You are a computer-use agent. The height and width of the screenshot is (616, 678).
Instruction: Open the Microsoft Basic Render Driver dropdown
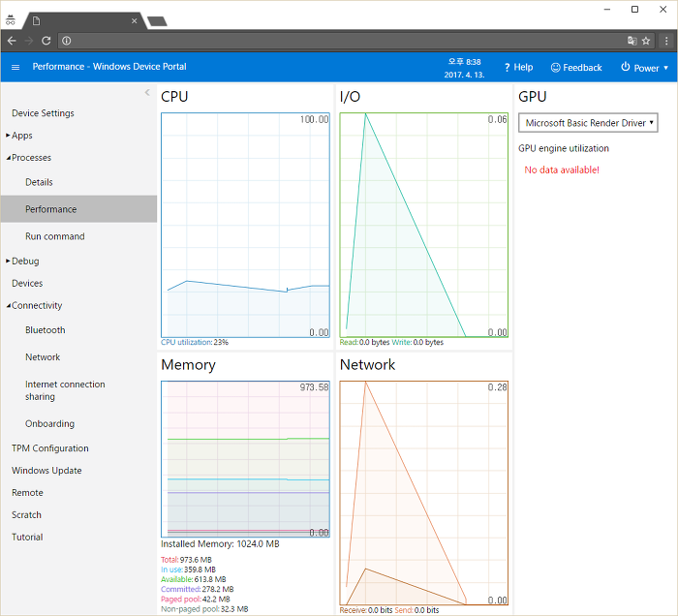coord(588,123)
